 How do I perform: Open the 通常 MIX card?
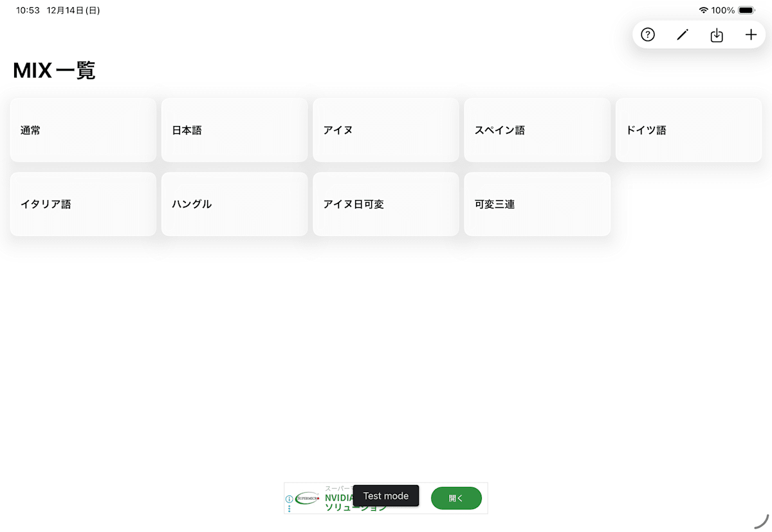[x=83, y=130]
